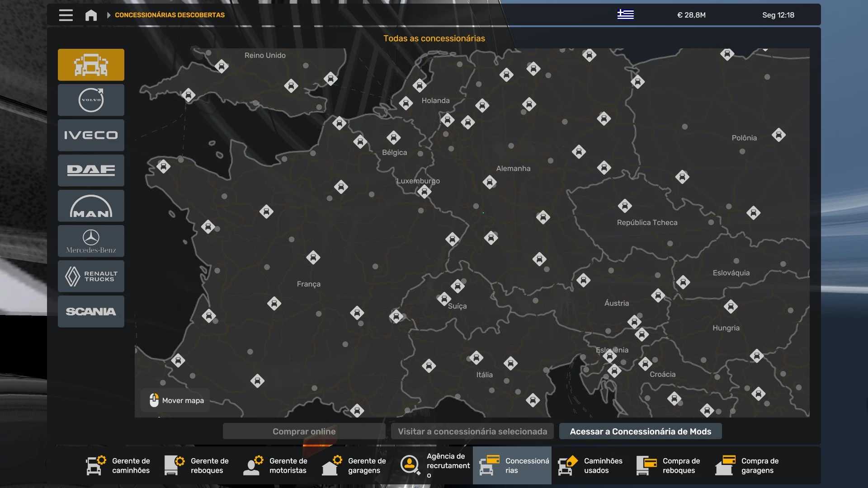Open the Gerente de caminhões tab

pyautogui.click(x=118, y=465)
